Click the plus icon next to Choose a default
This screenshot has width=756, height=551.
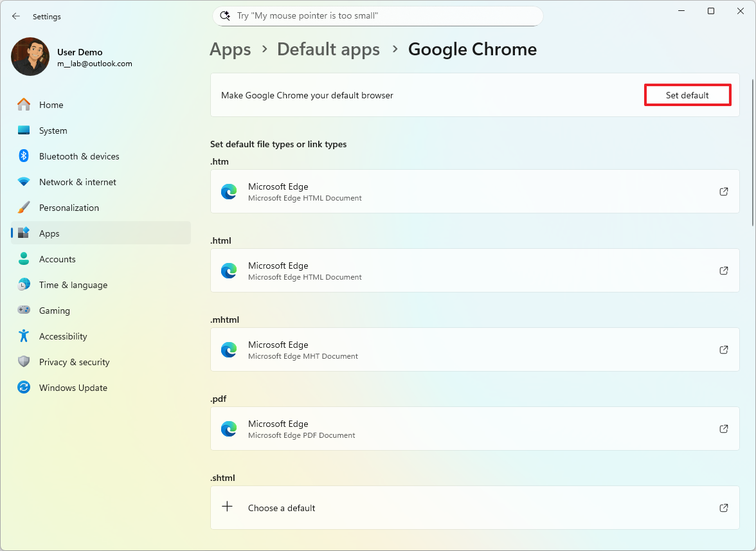[x=227, y=507]
